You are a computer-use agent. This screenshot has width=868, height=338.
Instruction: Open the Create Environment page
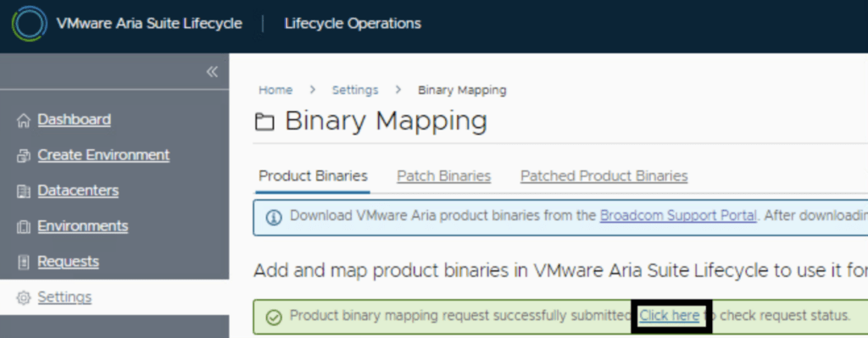[103, 155]
